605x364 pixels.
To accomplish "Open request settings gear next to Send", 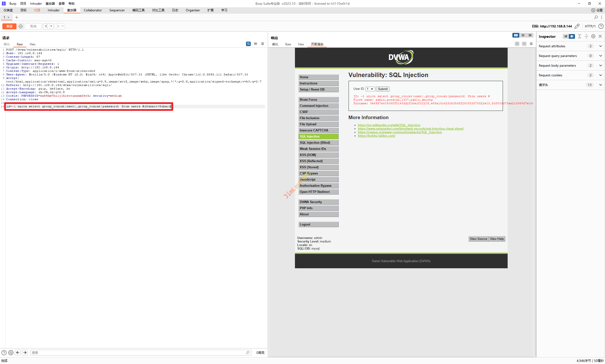I will pos(21,26).
